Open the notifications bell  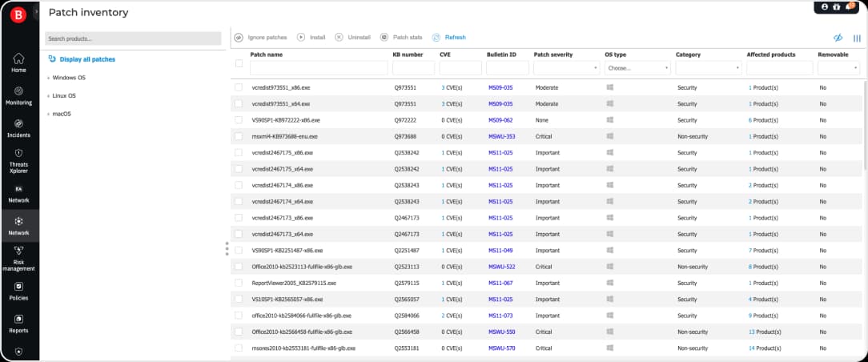(849, 6)
